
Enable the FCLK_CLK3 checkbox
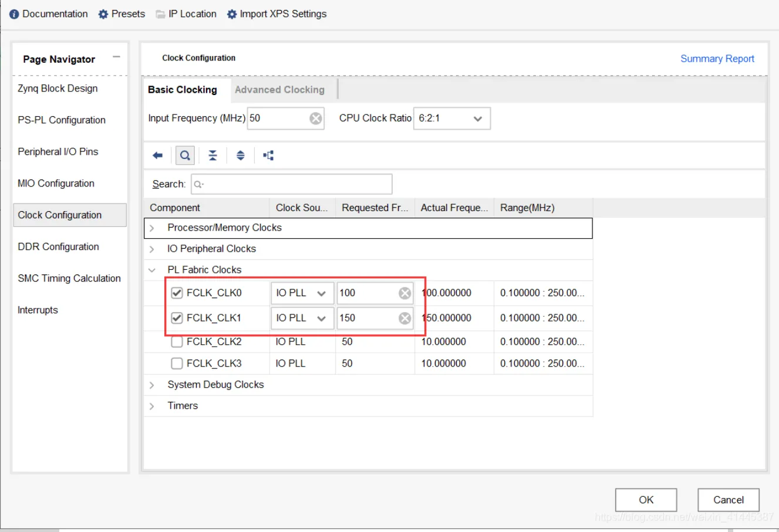(177, 364)
